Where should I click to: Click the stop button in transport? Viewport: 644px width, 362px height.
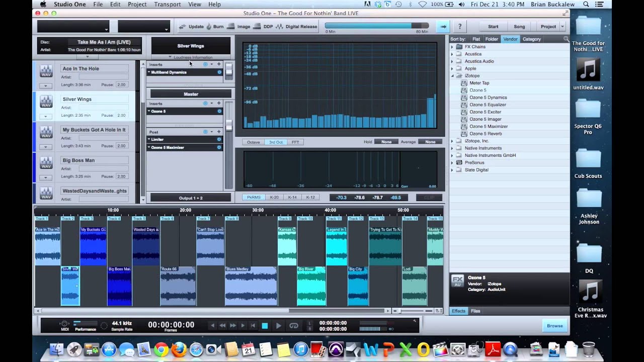click(x=265, y=326)
